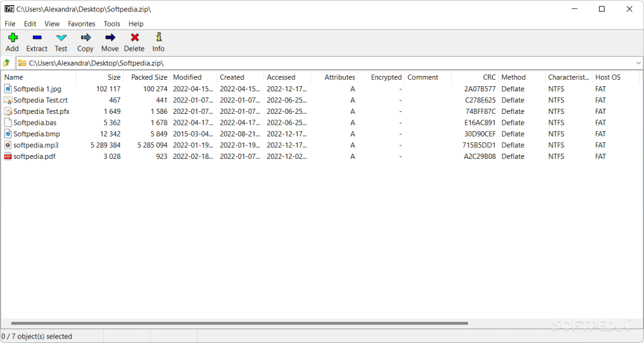Screen dimensions: 644x343
Task: Click the archive path input field
Action: (329, 63)
